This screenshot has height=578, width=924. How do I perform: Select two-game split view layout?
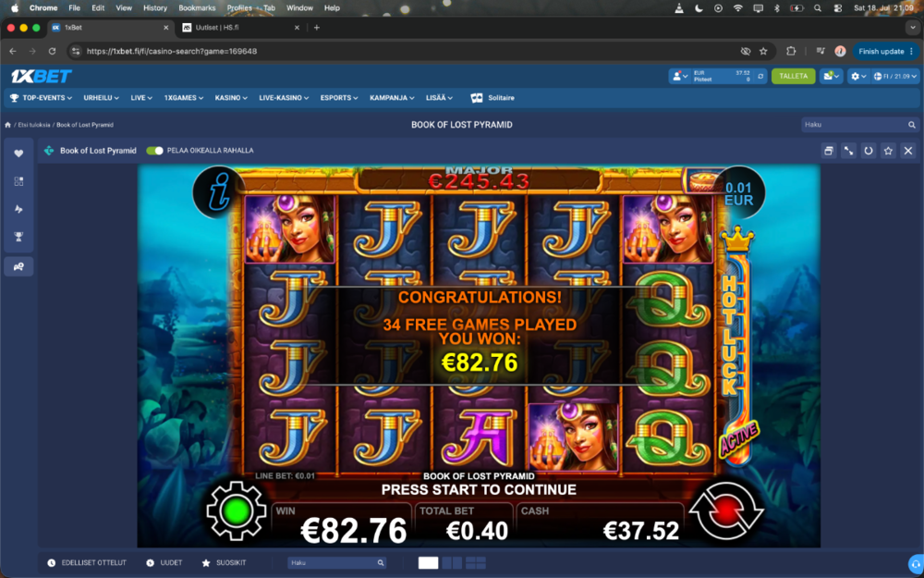(x=452, y=562)
